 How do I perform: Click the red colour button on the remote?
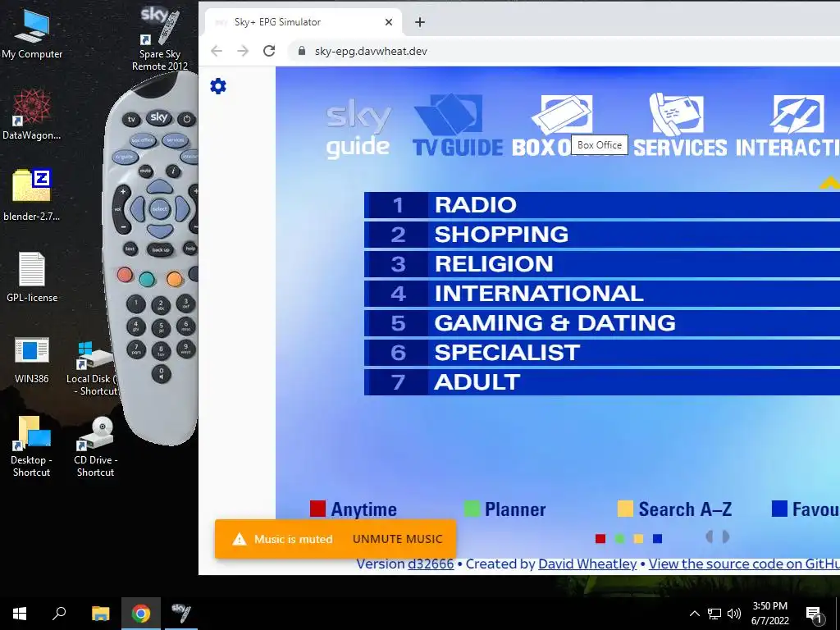coord(125,275)
